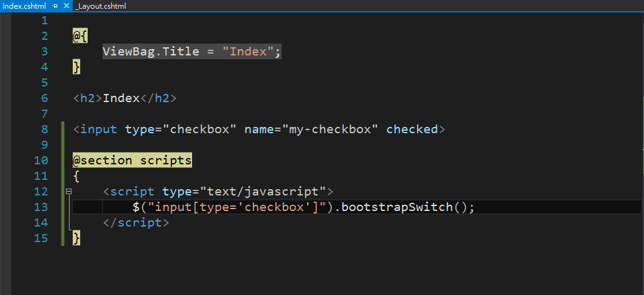The height and width of the screenshot is (295, 644).
Task: Click the checked attribute
Action: [412, 129]
